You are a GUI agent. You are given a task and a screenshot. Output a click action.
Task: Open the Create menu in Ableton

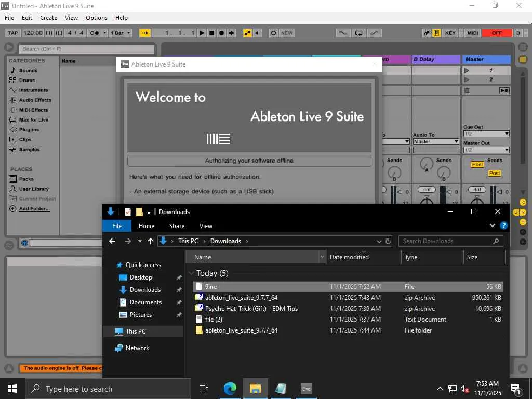coord(48,18)
